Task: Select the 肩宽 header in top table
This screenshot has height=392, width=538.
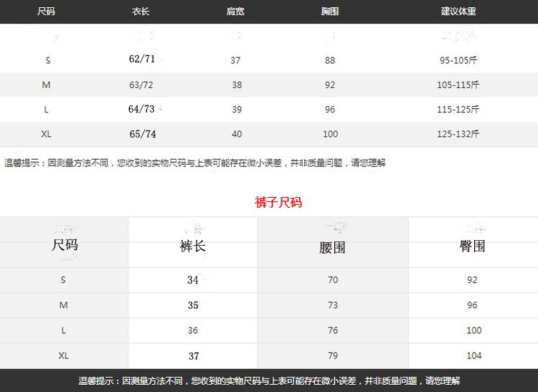Action: pos(235,11)
